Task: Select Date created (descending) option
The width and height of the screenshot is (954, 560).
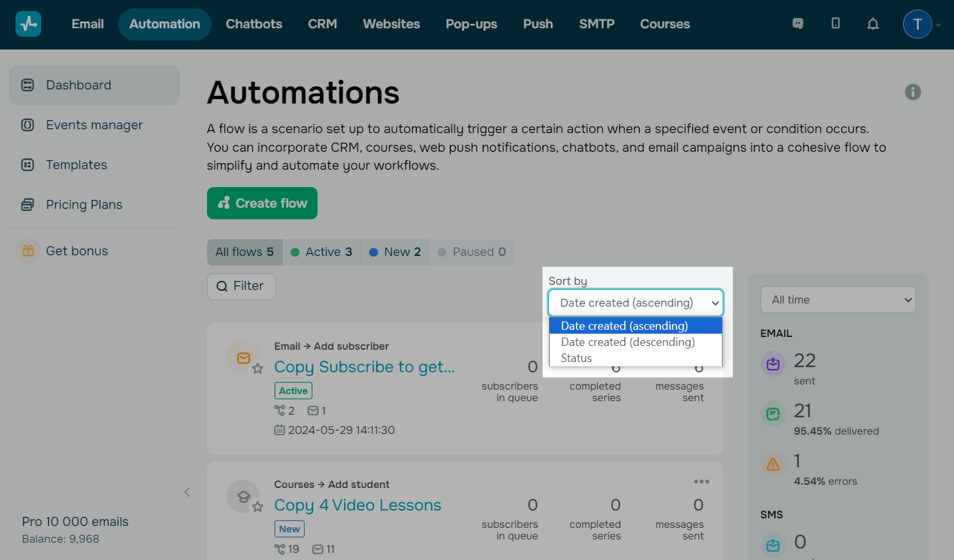Action: 636,342
